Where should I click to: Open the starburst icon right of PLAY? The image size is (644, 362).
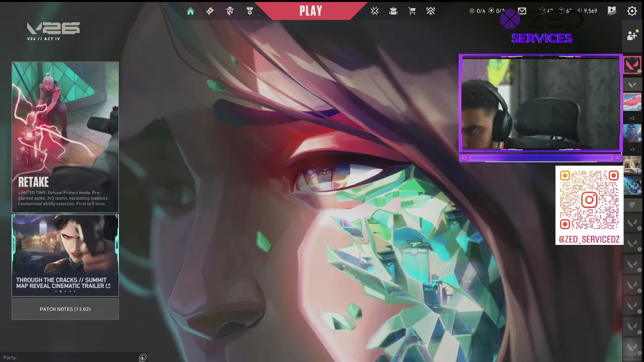(374, 11)
